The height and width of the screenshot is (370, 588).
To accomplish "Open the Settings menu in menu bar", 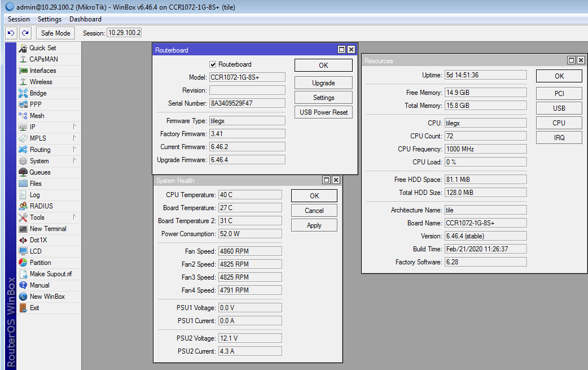I will coord(50,19).
